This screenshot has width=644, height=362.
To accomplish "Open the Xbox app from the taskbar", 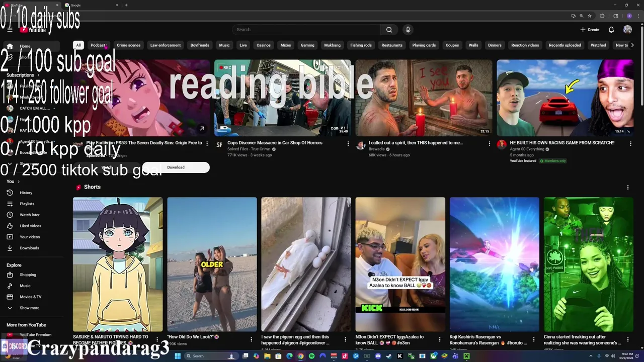I will point(433,356).
